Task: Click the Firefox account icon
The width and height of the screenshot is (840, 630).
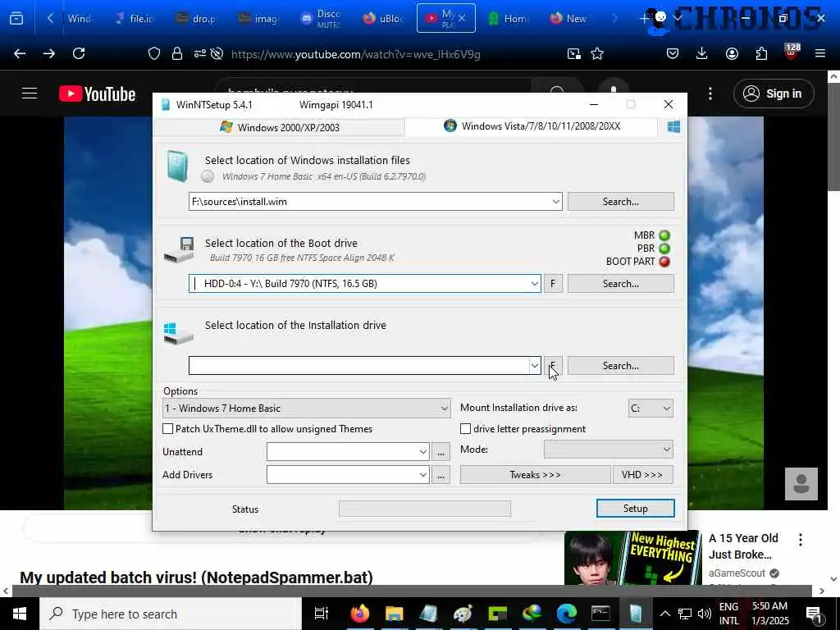Action: click(732, 53)
